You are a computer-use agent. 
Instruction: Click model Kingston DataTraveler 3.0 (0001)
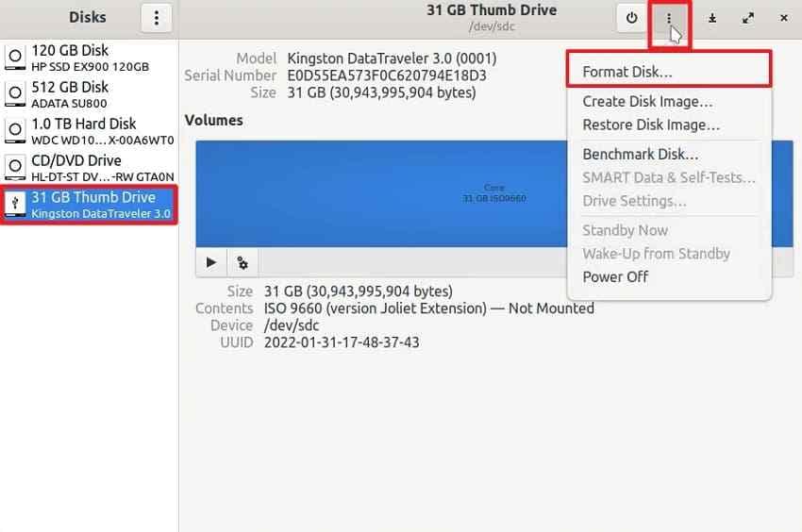pyautogui.click(x=392, y=58)
